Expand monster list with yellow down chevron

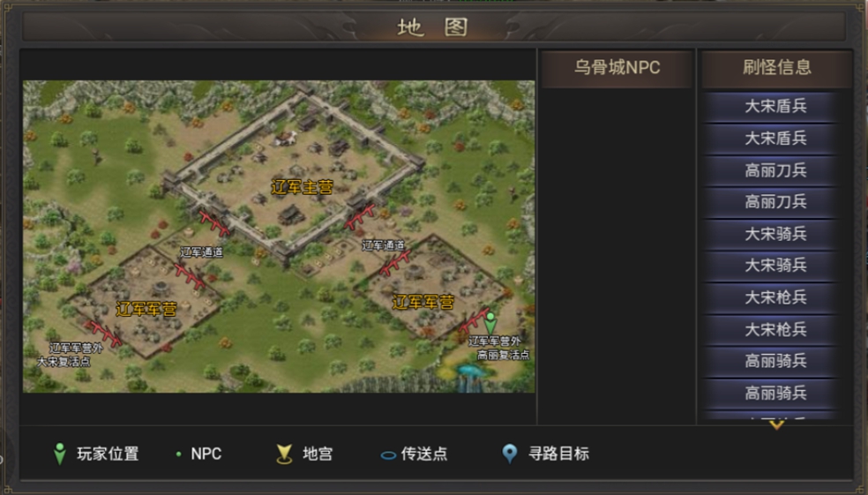(776, 425)
